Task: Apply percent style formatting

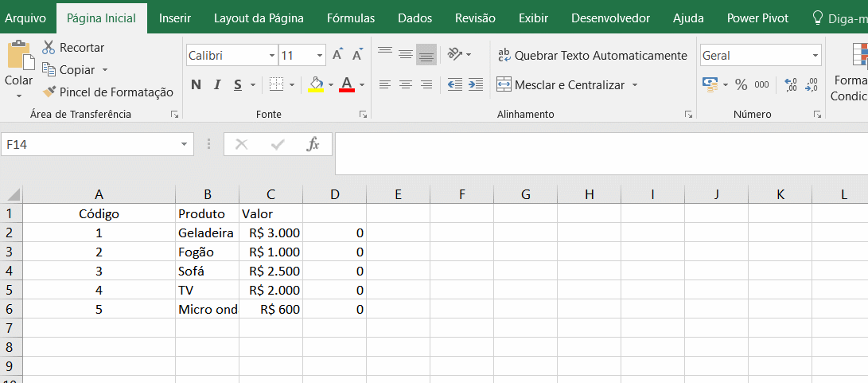Action: tap(741, 84)
